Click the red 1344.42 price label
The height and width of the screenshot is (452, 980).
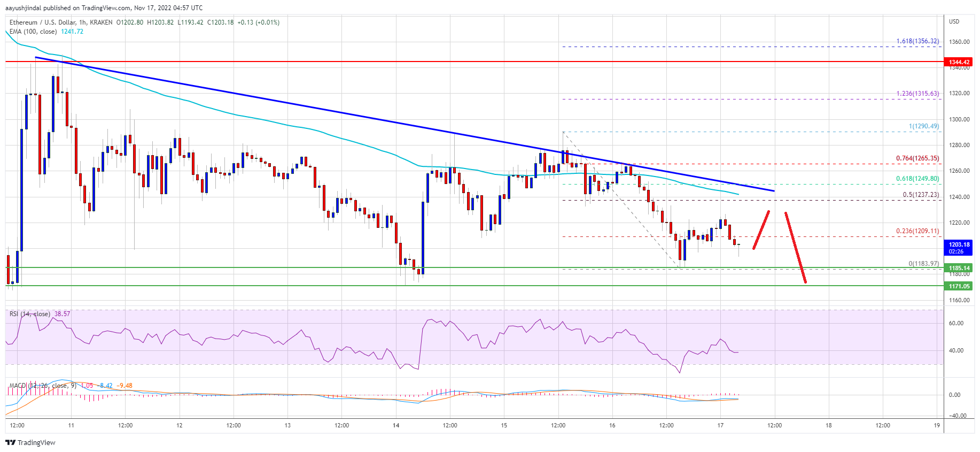tap(959, 62)
